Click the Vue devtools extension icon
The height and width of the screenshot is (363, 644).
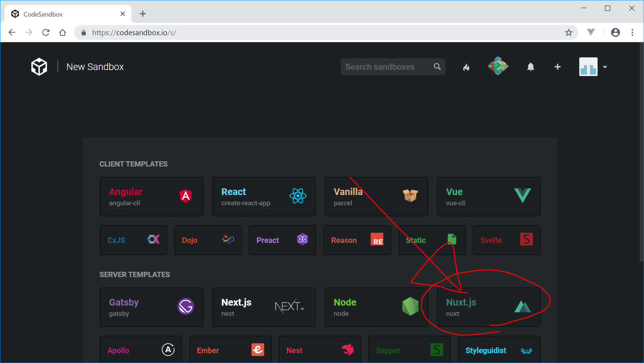591,32
